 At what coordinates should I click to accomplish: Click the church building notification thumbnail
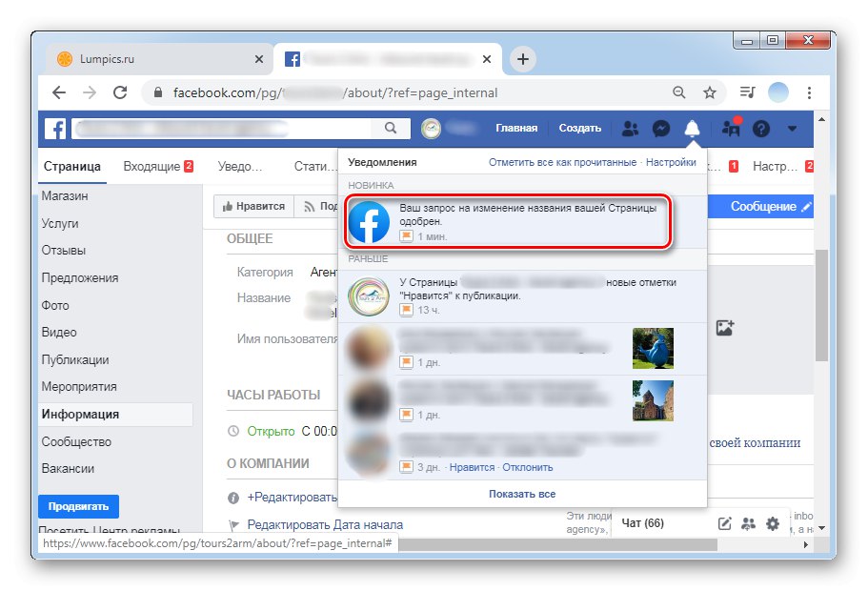[x=653, y=400]
